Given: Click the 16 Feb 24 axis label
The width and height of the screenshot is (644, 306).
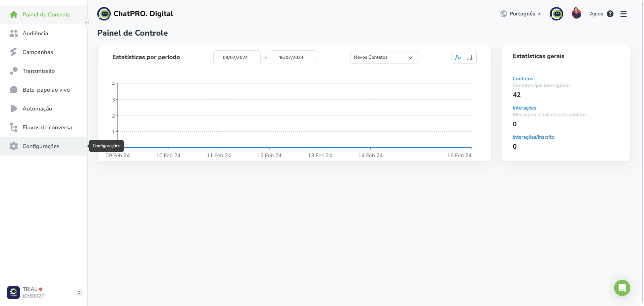Looking at the screenshot, I should click(x=459, y=156).
